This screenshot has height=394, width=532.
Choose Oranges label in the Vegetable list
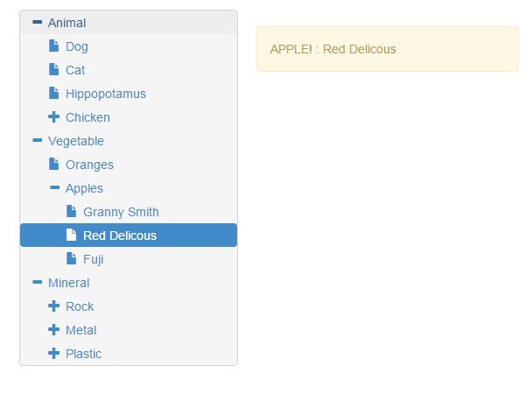coord(89,165)
